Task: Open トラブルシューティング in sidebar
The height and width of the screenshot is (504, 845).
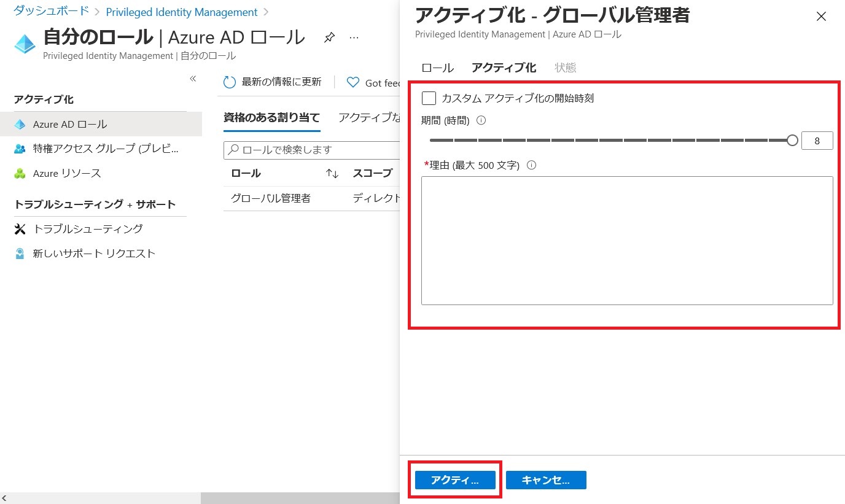Action: tap(101, 229)
